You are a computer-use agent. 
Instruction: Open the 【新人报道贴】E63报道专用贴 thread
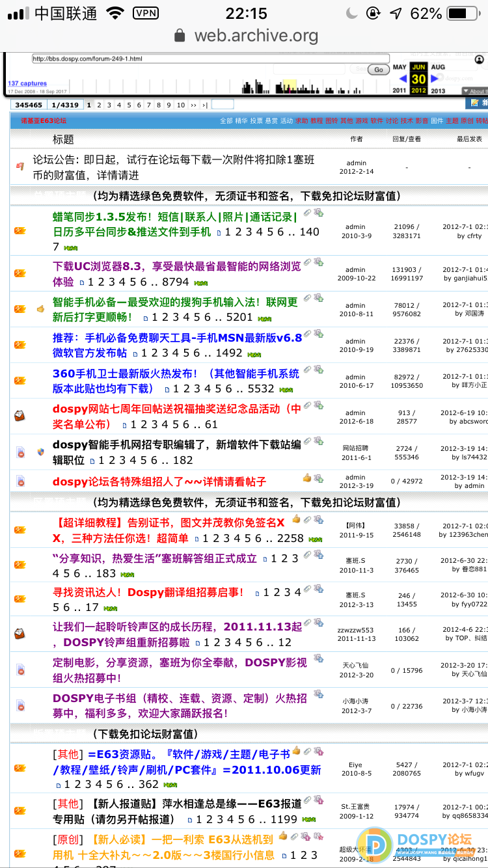177,811
